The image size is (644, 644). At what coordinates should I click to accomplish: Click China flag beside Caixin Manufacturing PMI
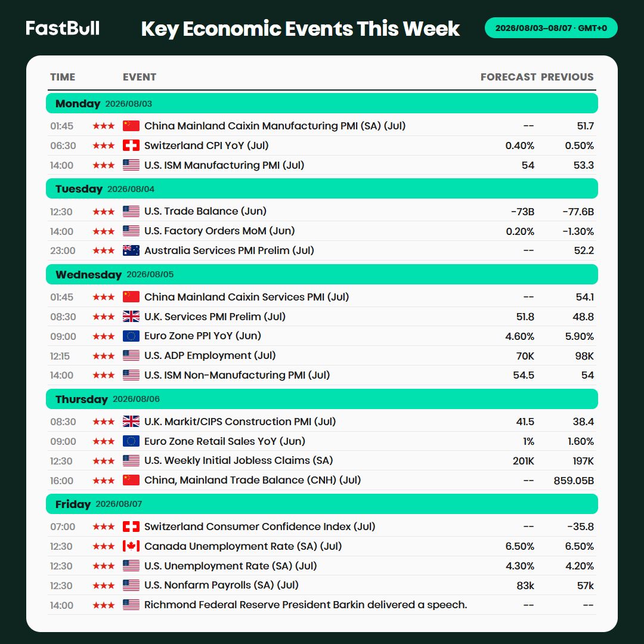(x=131, y=126)
